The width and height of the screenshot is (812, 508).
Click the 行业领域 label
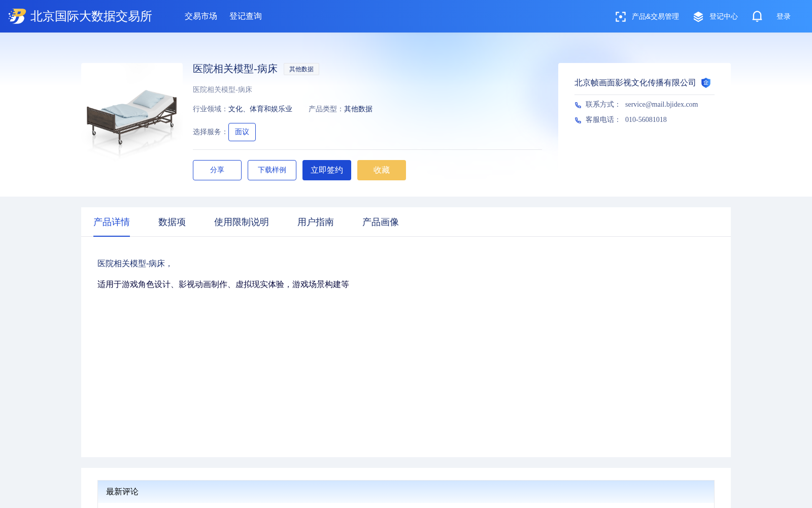click(210, 109)
